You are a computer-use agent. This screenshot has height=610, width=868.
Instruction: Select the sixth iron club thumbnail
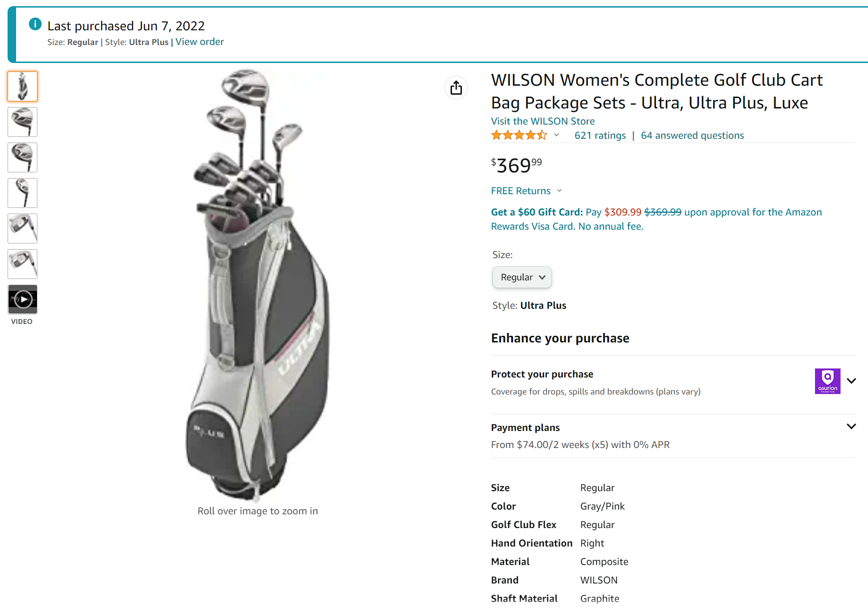23,264
